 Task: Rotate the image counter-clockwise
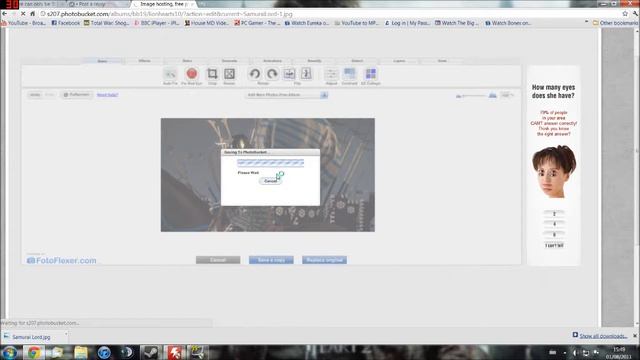click(x=255, y=74)
